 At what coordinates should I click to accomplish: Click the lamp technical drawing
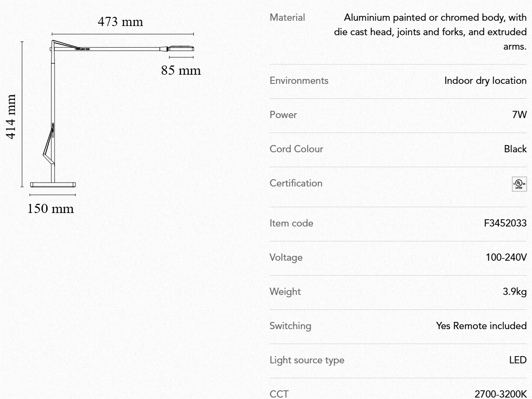click(111, 116)
